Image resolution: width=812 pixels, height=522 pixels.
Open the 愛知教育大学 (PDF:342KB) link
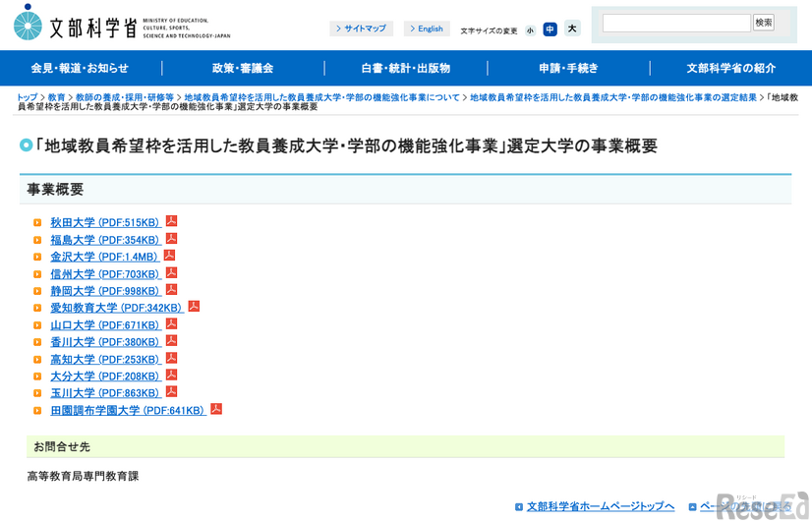click(x=117, y=308)
